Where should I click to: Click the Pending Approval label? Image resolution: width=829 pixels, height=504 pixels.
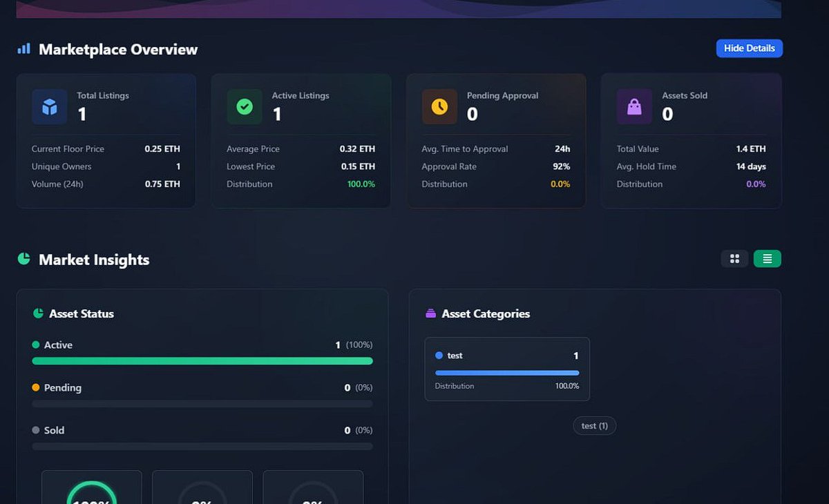pos(502,95)
